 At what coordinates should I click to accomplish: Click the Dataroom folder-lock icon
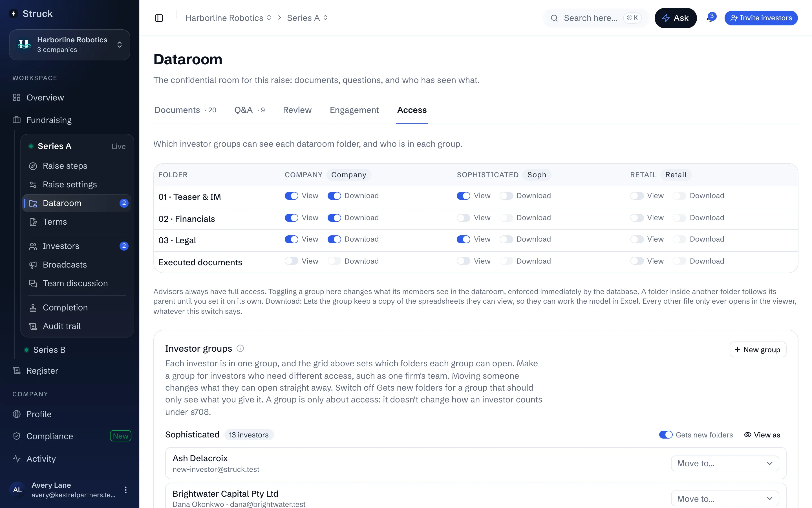tap(33, 203)
